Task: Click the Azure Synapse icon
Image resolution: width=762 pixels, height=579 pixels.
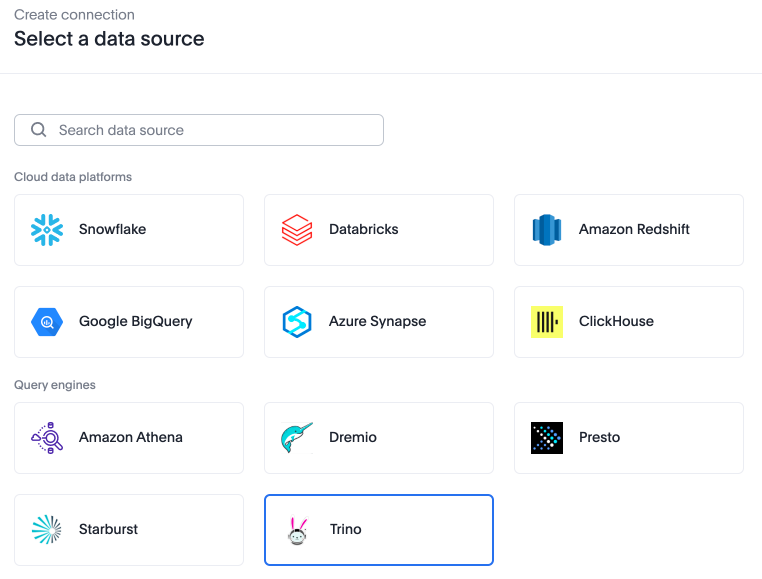Action: 297,322
